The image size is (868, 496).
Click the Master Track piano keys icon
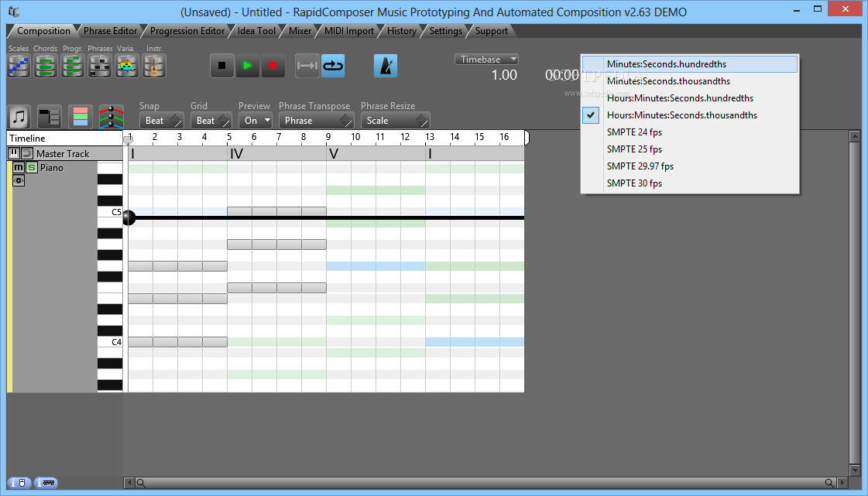14,153
